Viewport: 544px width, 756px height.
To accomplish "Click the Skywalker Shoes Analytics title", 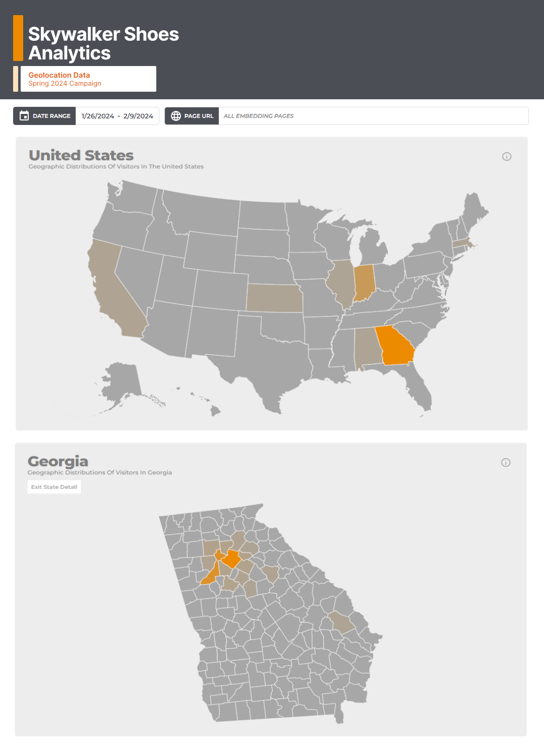I will pyautogui.click(x=103, y=43).
